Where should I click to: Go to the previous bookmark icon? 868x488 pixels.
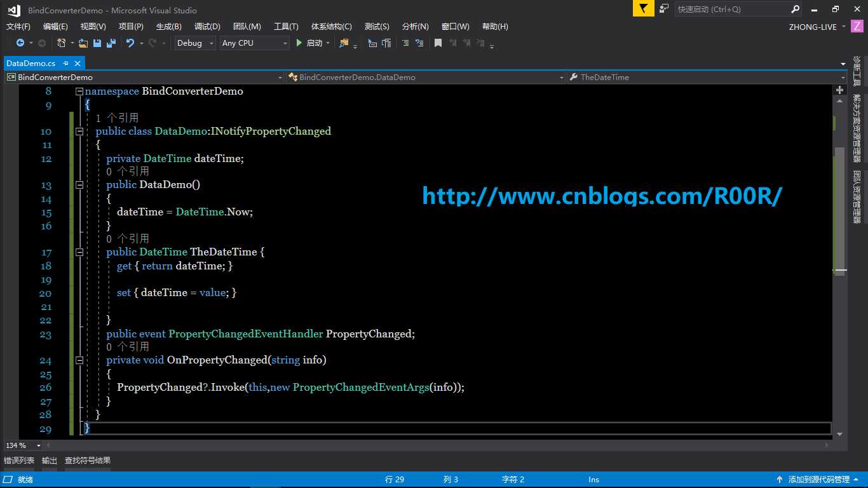[x=453, y=43]
